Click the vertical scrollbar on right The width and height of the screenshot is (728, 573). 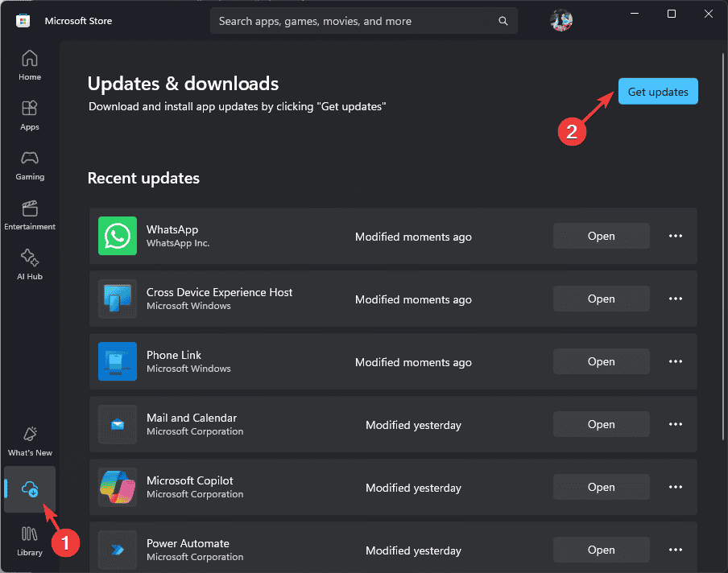tap(723, 246)
